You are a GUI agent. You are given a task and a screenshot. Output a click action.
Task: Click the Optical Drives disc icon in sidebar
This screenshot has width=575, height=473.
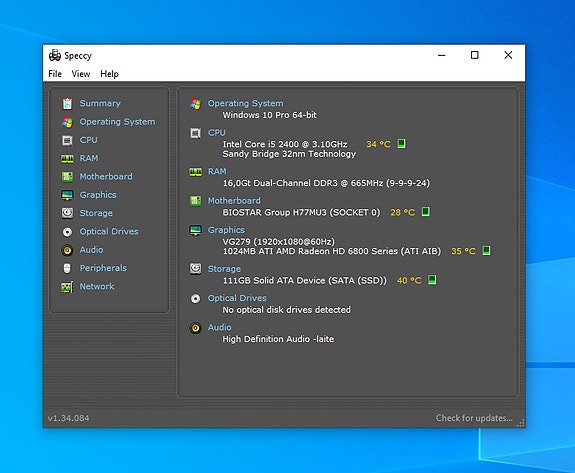click(x=67, y=232)
